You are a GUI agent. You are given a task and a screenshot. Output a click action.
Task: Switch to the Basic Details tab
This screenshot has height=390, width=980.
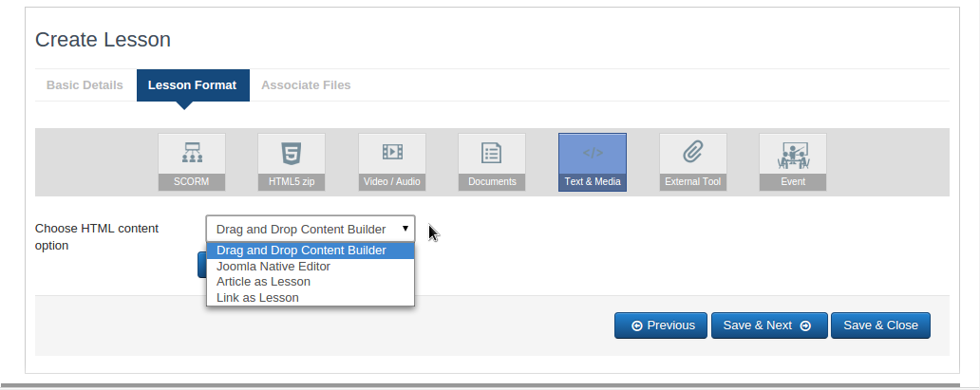pyautogui.click(x=85, y=85)
